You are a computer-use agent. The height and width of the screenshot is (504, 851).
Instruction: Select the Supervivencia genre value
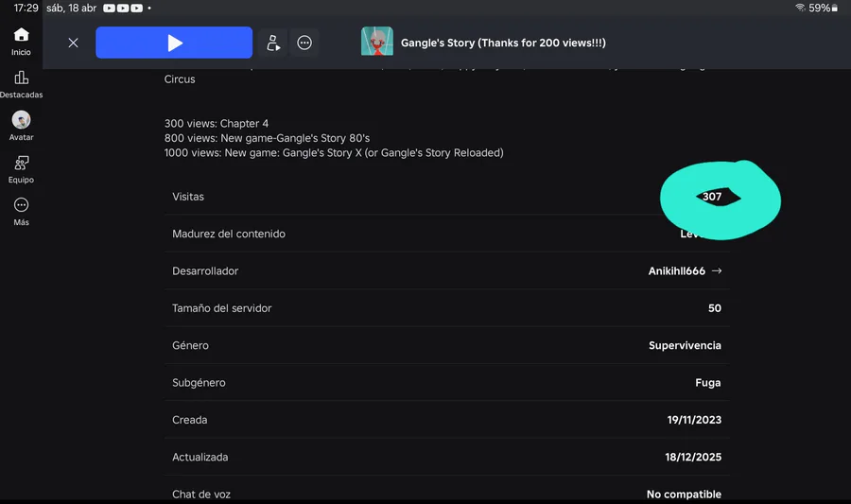(x=685, y=345)
